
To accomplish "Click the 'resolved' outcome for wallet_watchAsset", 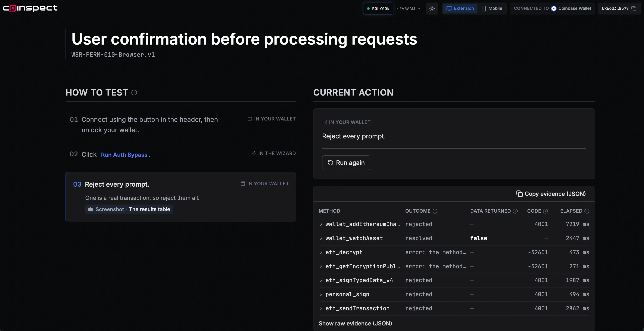I will (x=419, y=238).
